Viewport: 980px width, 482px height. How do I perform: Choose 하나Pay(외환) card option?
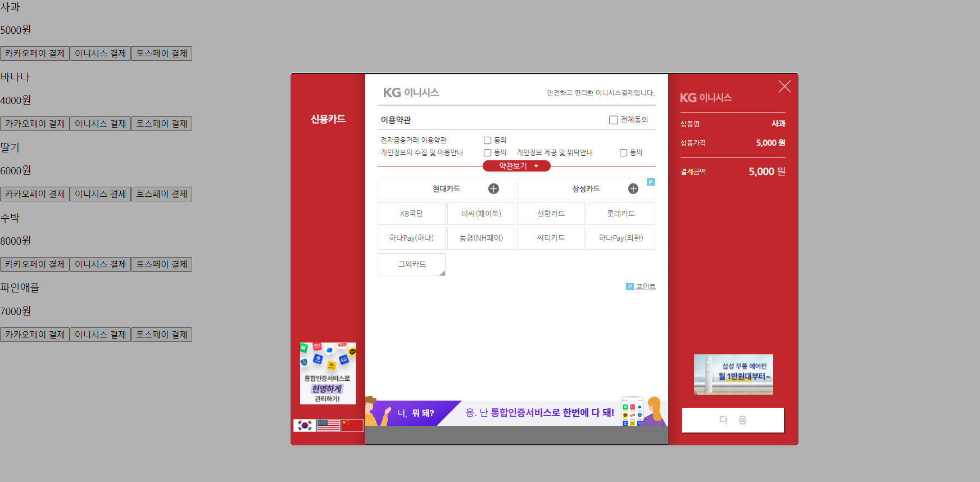tap(621, 238)
